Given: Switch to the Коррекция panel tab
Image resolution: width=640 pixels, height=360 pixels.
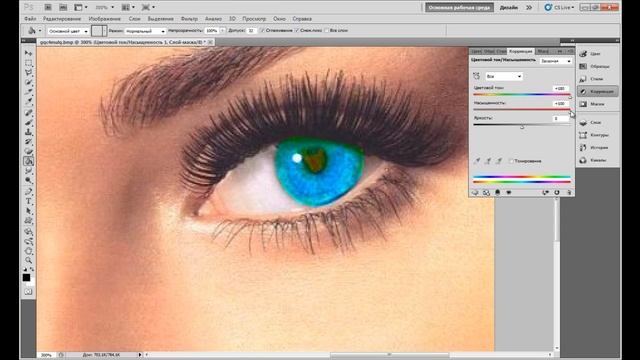Looking at the screenshot, I should (520, 51).
